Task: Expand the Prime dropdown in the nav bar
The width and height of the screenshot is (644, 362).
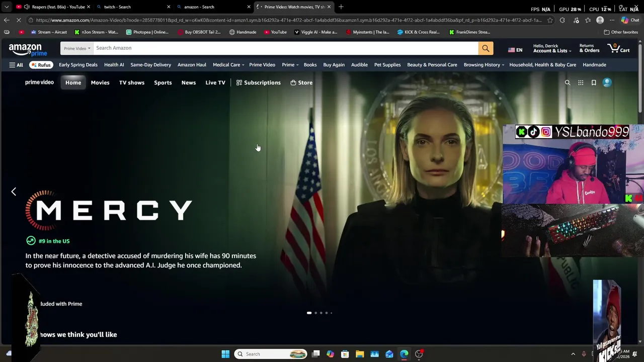Action: (x=290, y=65)
